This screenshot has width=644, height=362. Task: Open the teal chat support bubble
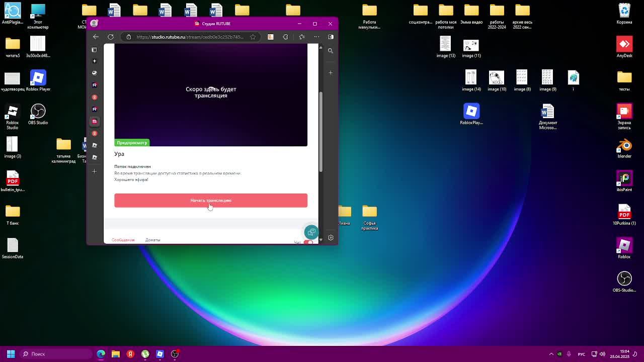click(311, 232)
